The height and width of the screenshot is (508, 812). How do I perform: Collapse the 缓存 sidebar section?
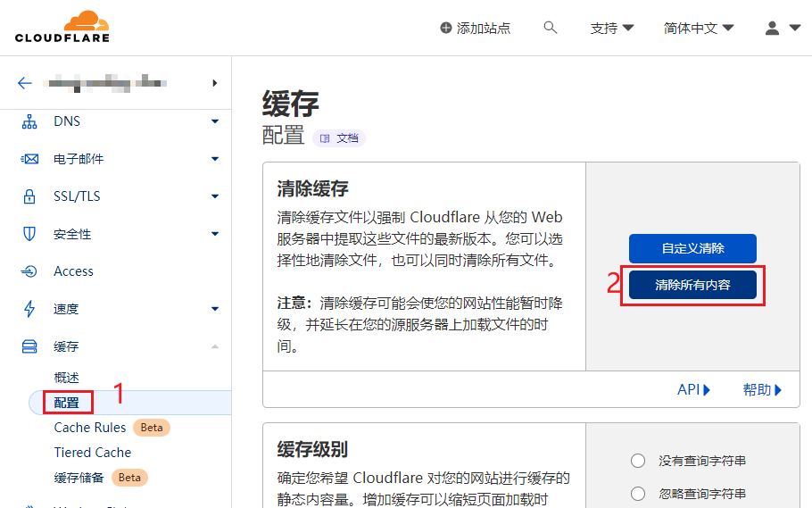[x=214, y=346]
